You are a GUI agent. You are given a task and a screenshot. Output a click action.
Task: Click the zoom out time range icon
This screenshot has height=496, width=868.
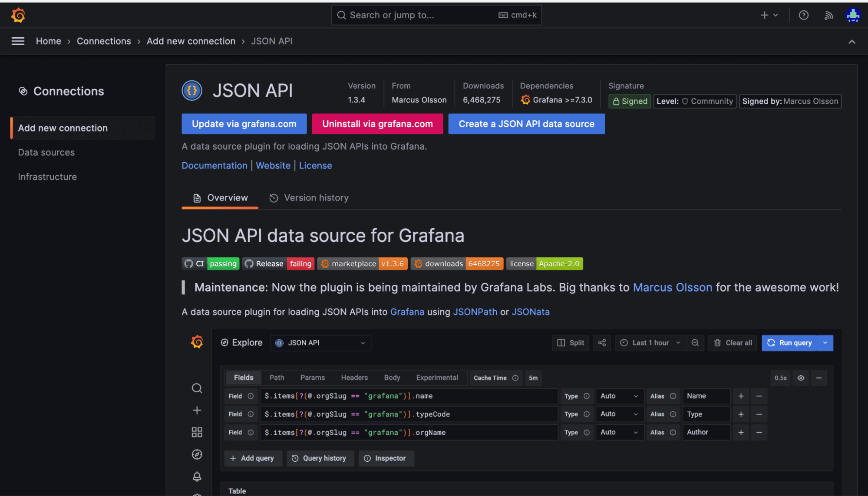tap(695, 343)
